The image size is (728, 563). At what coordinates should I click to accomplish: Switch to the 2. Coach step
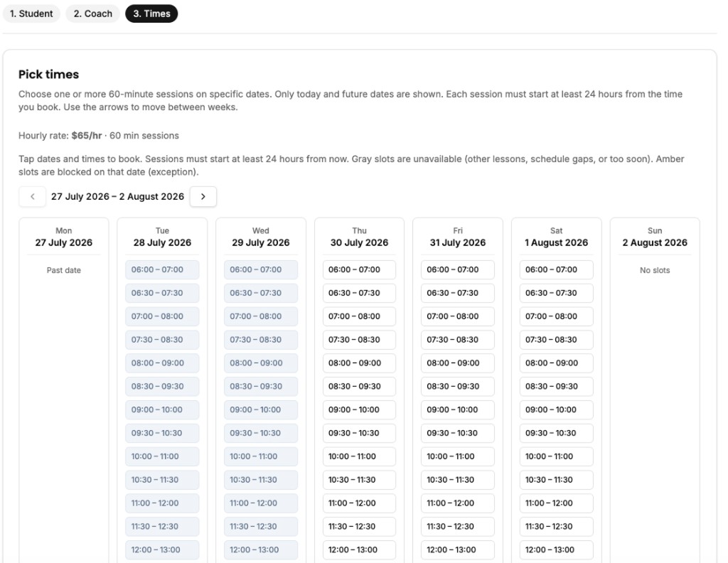(x=93, y=14)
